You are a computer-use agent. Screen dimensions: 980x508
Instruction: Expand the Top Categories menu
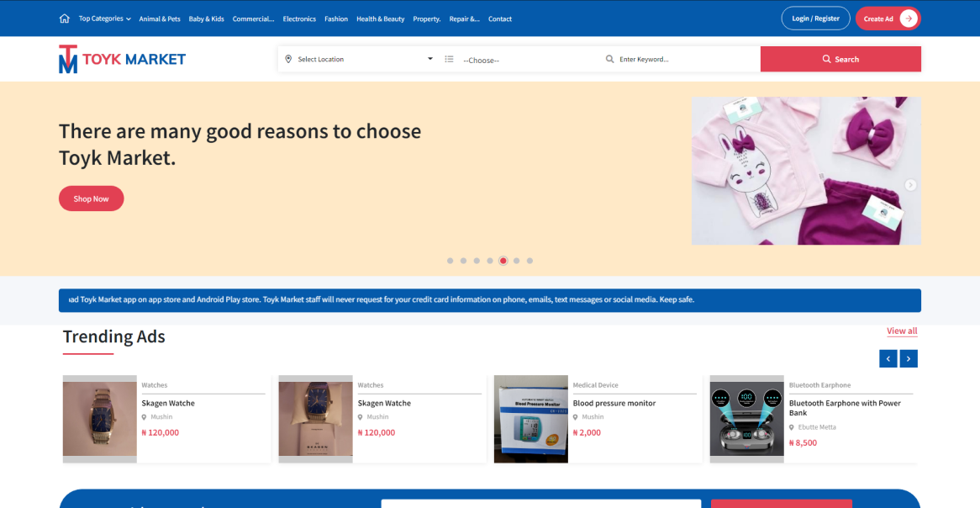tap(104, 19)
